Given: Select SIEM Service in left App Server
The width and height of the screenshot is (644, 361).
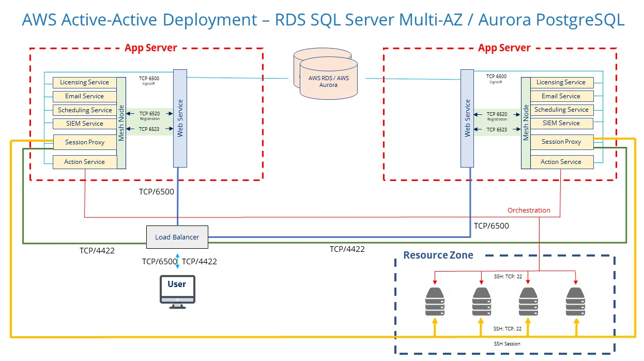Looking at the screenshot, I should coord(85,124).
